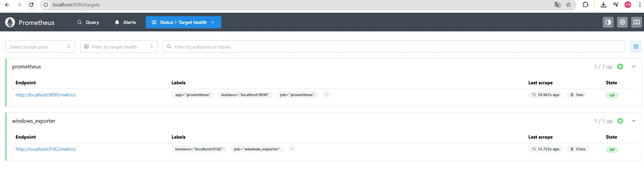The width and height of the screenshot is (644, 176).
Task: Click the 55ms scrape duration badge
Action: [x=578, y=149]
